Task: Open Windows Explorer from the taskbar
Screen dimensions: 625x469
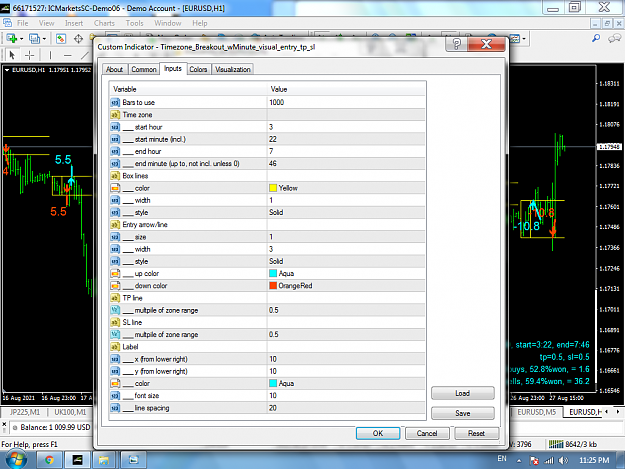Action: pyautogui.click(x=104, y=460)
